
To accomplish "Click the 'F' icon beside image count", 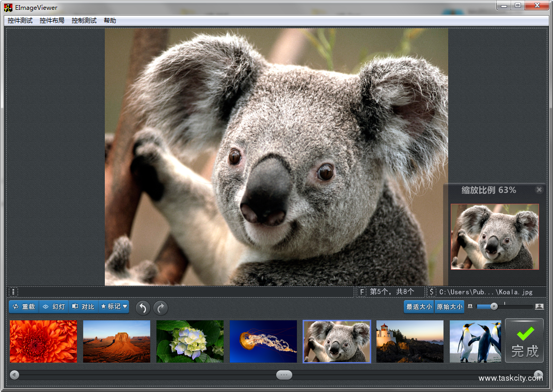I will 362,292.
